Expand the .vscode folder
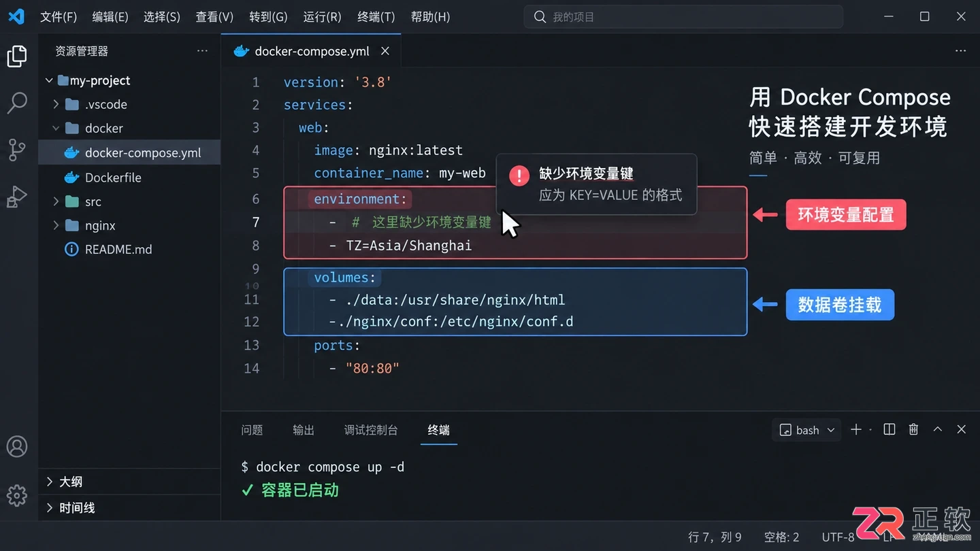 pos(56,104)
